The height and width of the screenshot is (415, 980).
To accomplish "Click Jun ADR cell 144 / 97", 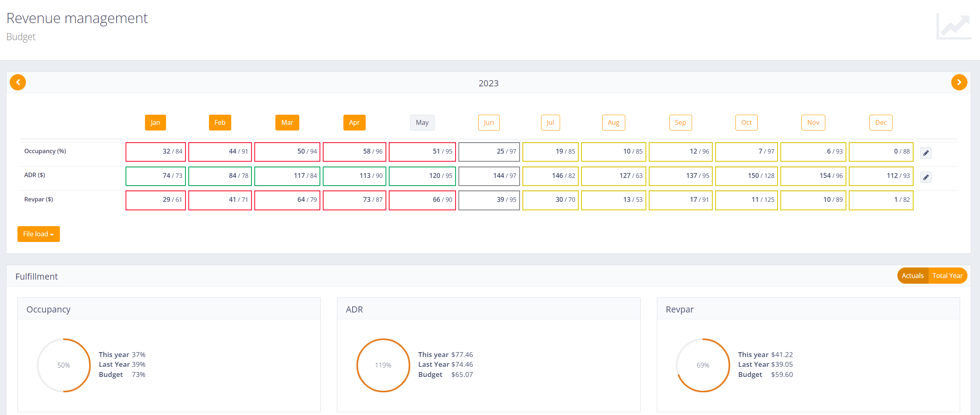I will point(489,176).
